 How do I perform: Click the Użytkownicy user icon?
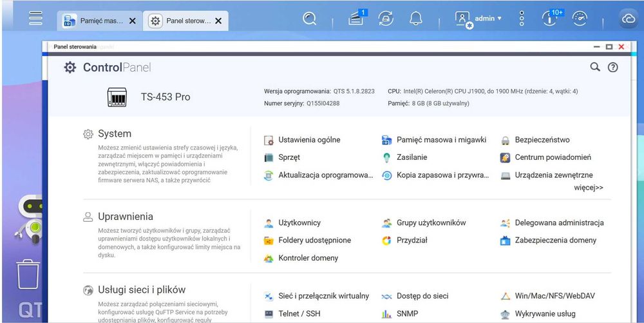coord(269,223)
